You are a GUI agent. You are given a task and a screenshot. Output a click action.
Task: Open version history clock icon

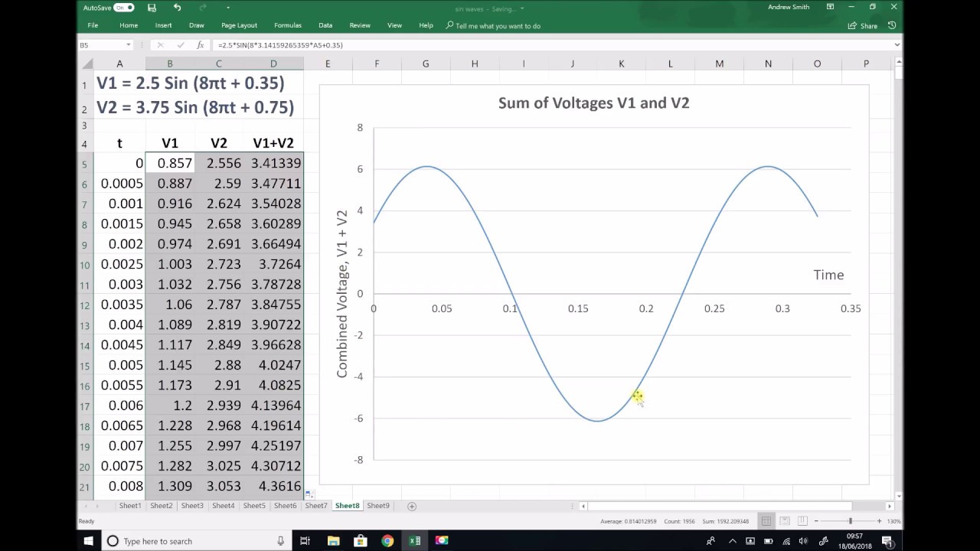(x=892, y=25)
